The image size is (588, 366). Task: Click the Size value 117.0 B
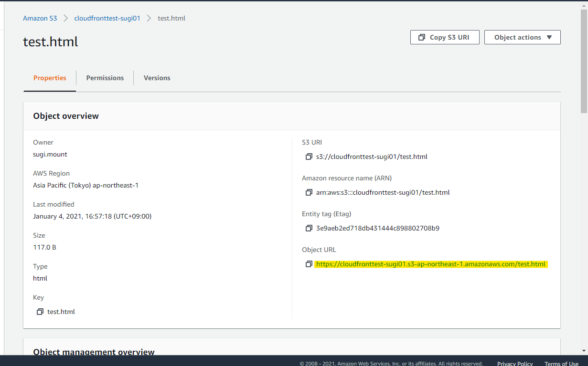point(44,247)
